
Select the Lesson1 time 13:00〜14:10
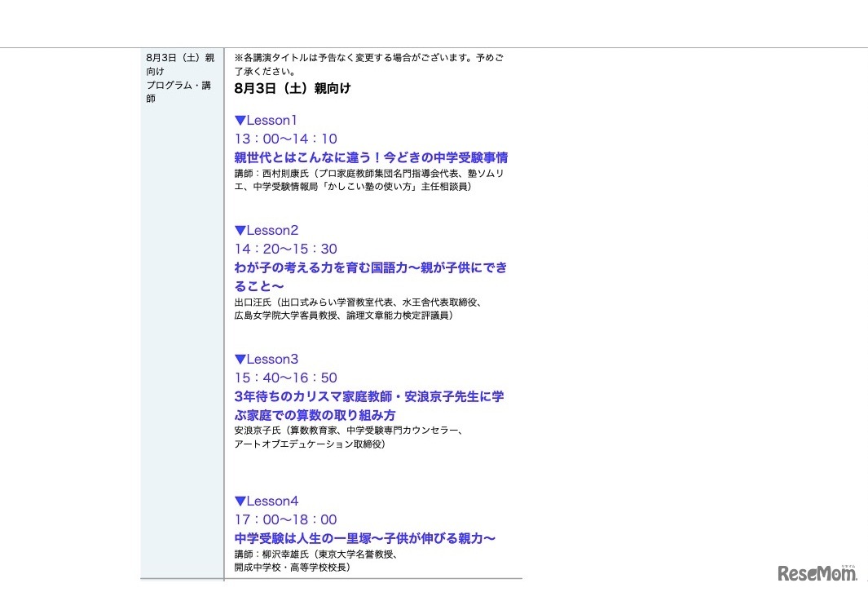[x=285, y=139]
